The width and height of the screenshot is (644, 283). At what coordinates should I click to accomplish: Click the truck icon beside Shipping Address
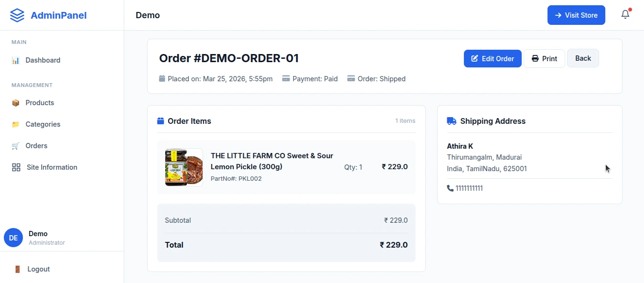tap(451, 121)
